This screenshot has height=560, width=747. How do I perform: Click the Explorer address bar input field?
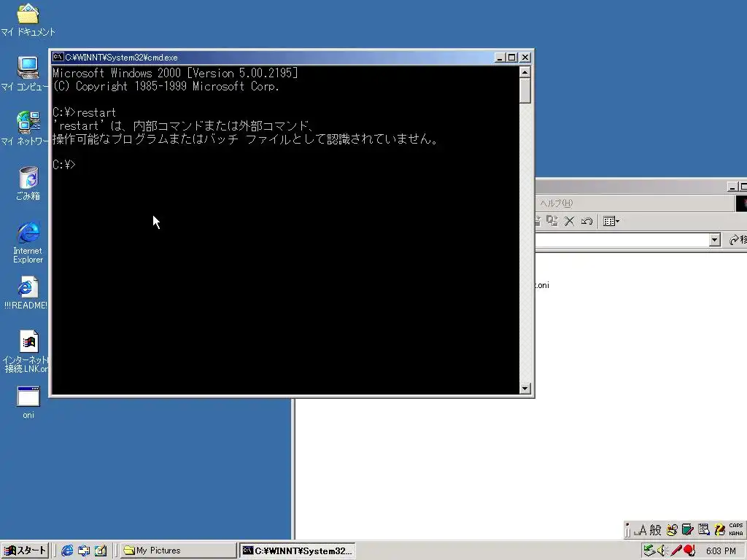coord(622,240)
